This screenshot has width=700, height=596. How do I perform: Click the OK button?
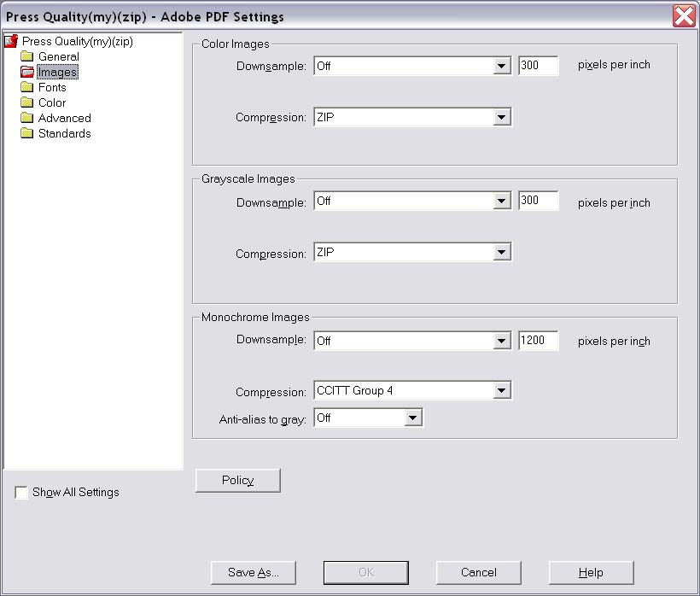point(366,573)
